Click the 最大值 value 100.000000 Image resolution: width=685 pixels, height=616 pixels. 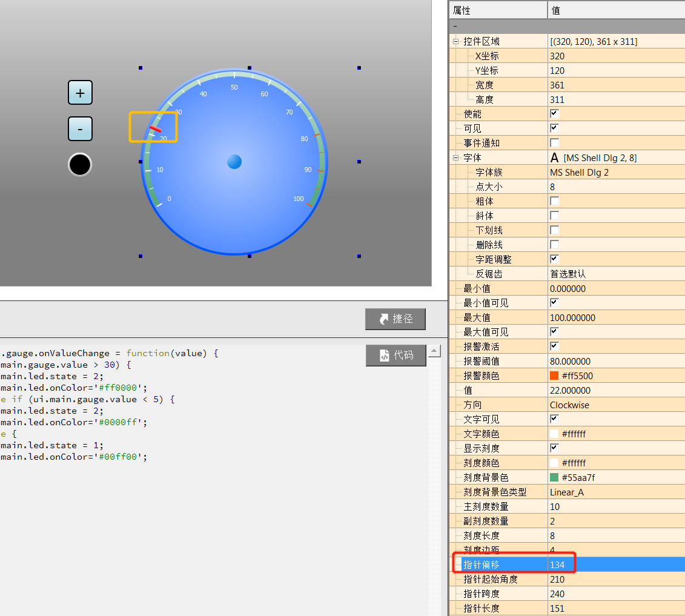tap(616, 317)
